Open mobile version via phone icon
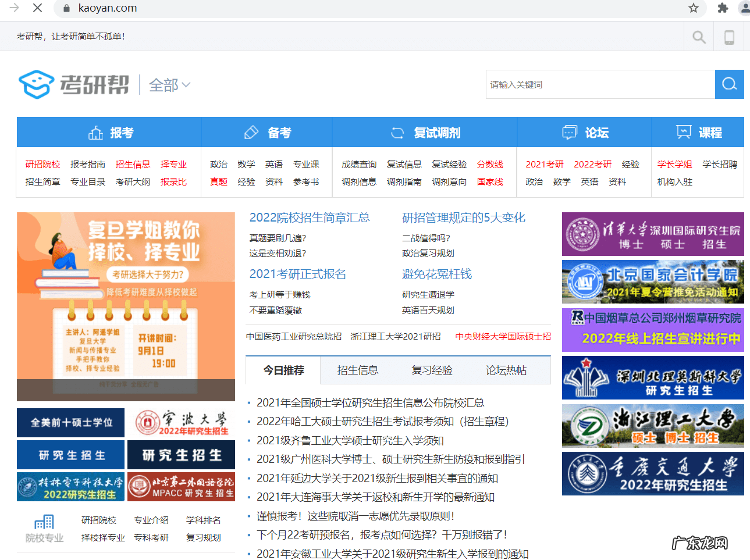This screenshot has height=560, width=750. (x=728, y=36)
